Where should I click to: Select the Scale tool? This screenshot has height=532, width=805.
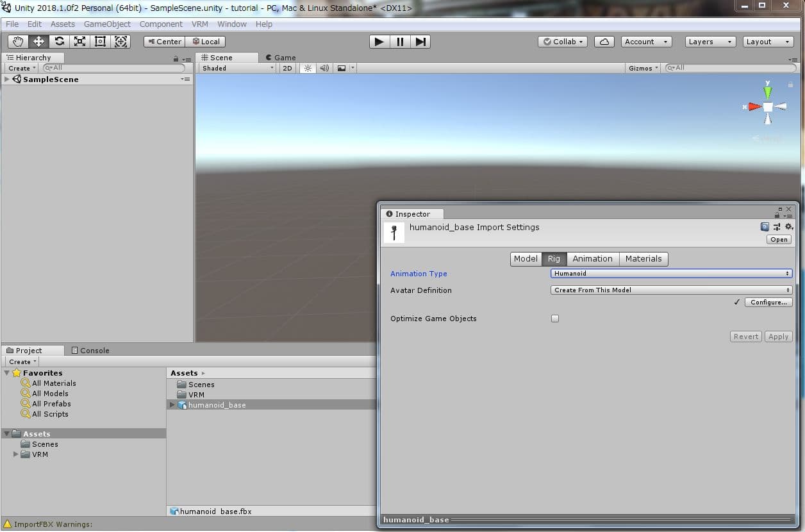click(79, 42)
